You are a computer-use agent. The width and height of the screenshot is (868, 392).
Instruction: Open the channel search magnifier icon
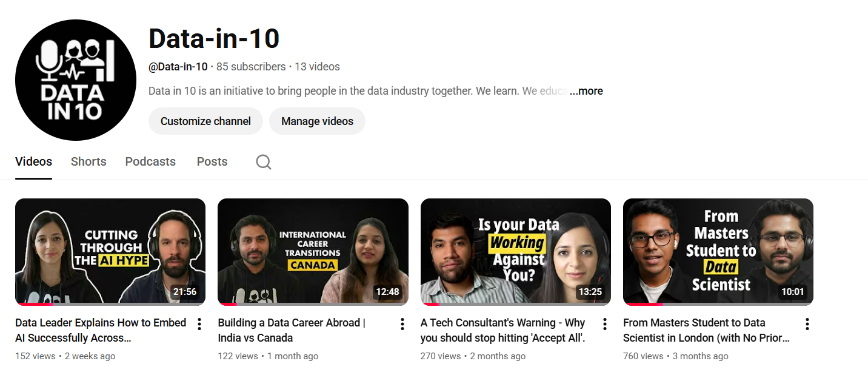[x=264, y=161]
